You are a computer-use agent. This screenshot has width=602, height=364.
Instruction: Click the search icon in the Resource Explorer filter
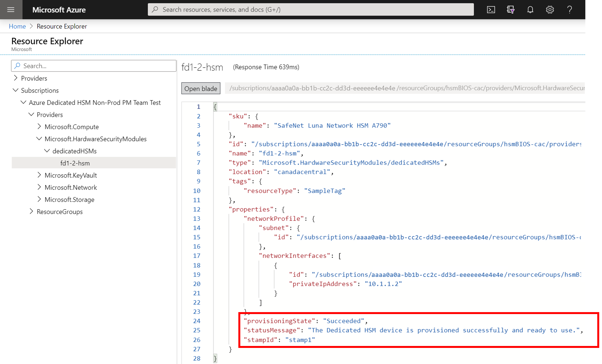18,66
